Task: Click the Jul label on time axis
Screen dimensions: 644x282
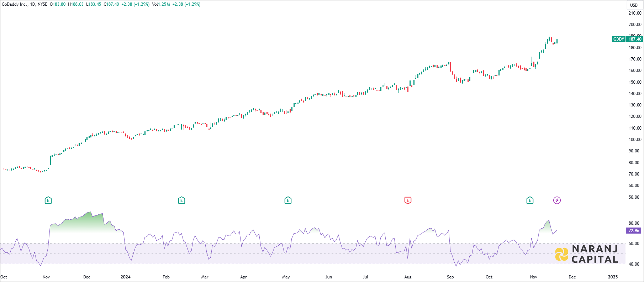Action: pos(365,277)
